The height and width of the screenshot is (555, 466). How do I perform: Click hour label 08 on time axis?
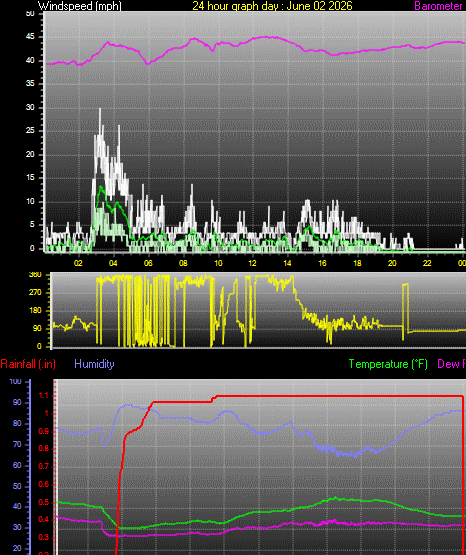coord(183,263)
